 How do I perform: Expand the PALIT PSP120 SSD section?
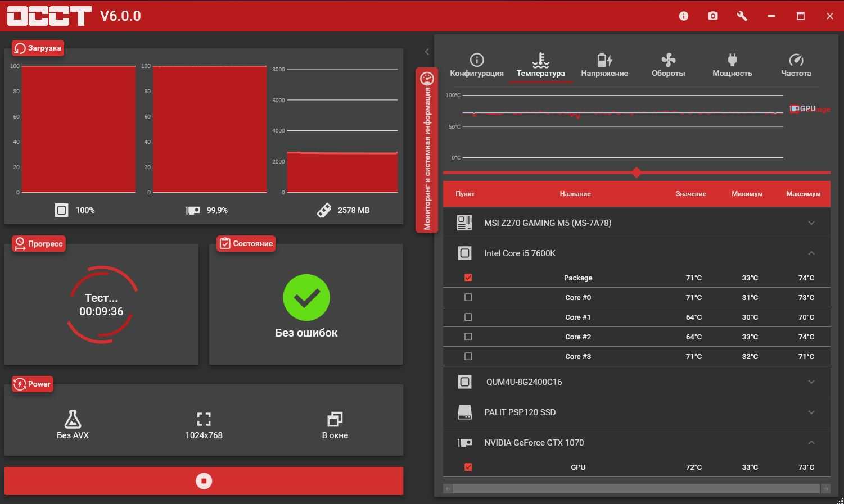tap(811, 412)
